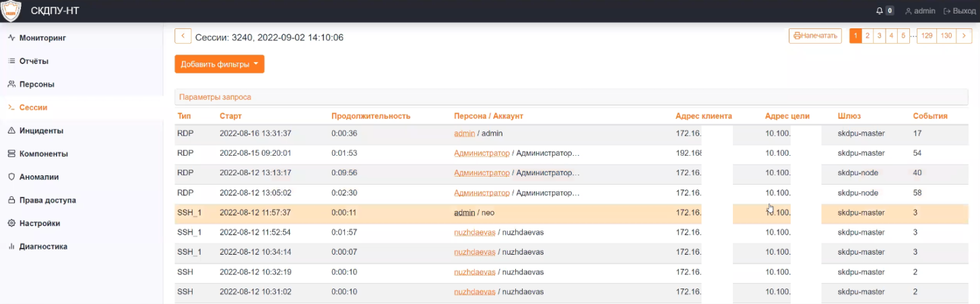Go back using the left chevron button
The image size is (980, 304).
(x=183, y=36)
